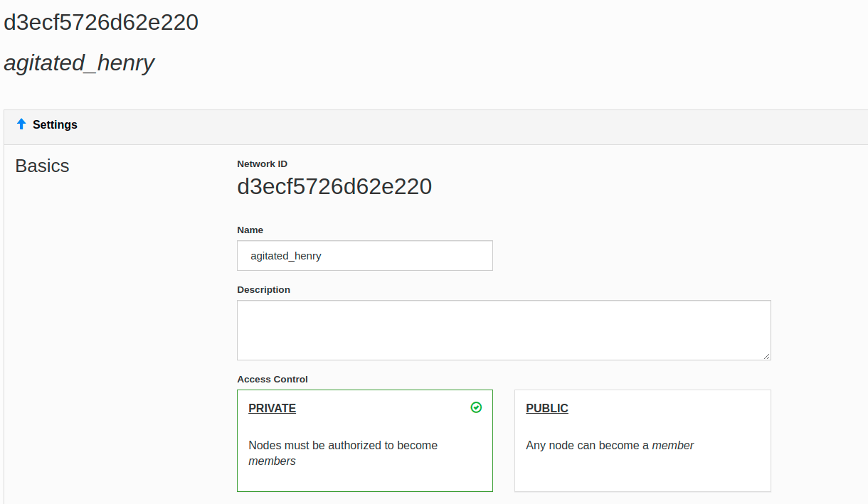Select the PUBLIC access control option
Image resolution: width=868 pixels, height=504 pixels.
[642, 441]
